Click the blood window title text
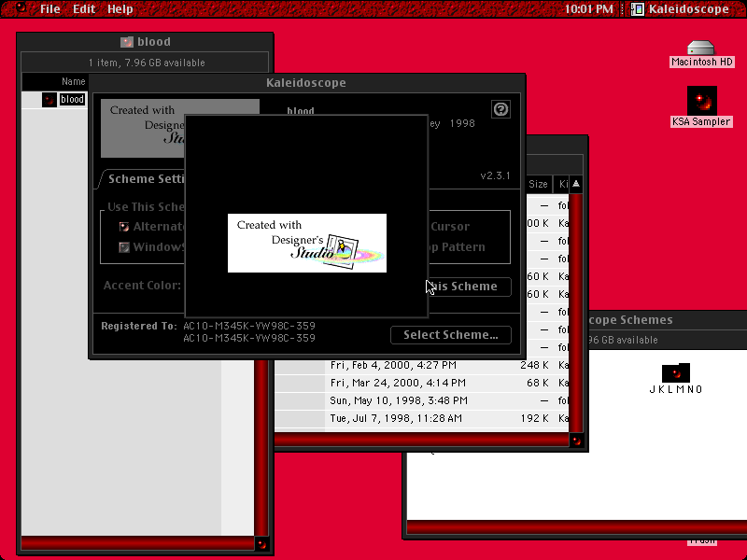Image resolution: width=747 pixels, height=560 pixels. point(154,42)
